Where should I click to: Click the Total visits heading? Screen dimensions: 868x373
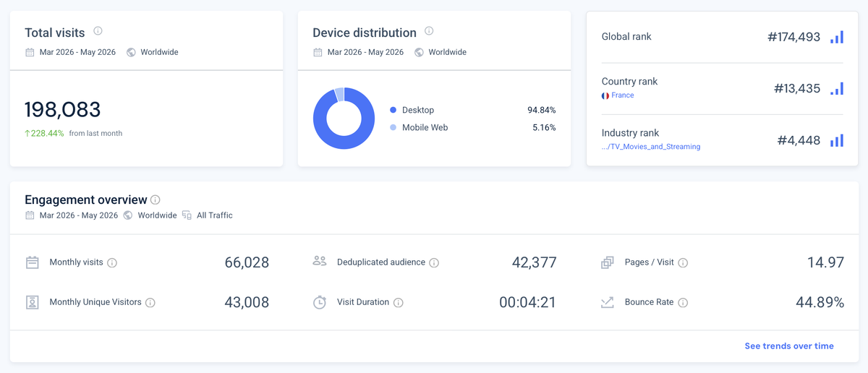pos(55,33)
